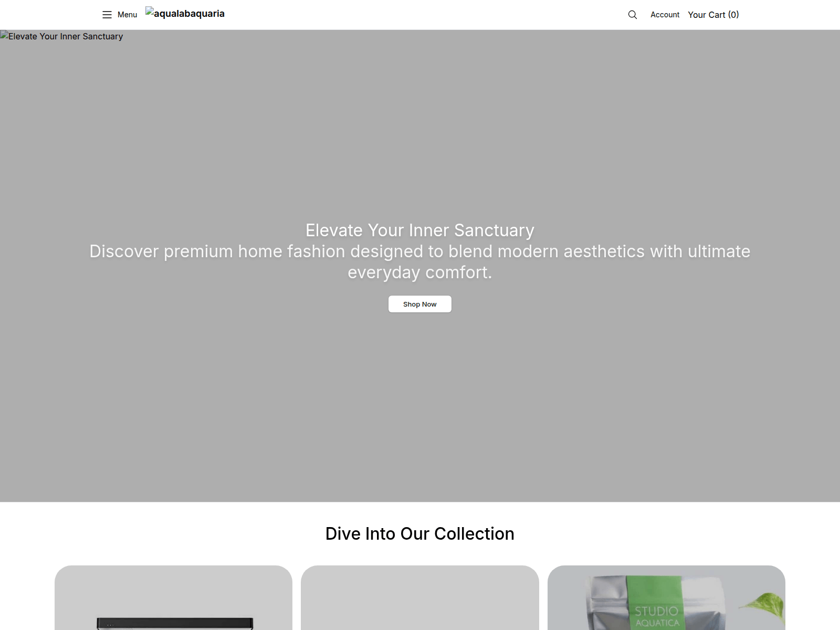
Task: Open the Account page link
Action: [x=665, y=15]
